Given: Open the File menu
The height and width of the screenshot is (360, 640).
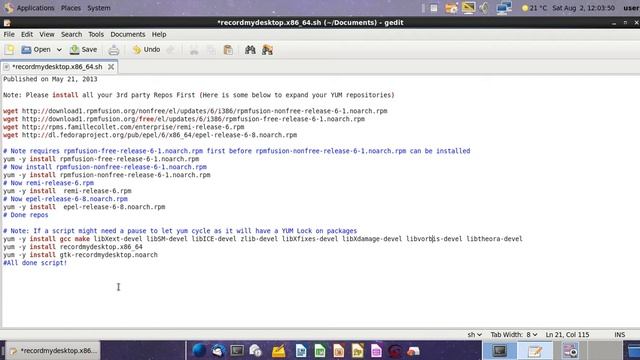Looking at the screenshot, I should click(x=9, y=34).
